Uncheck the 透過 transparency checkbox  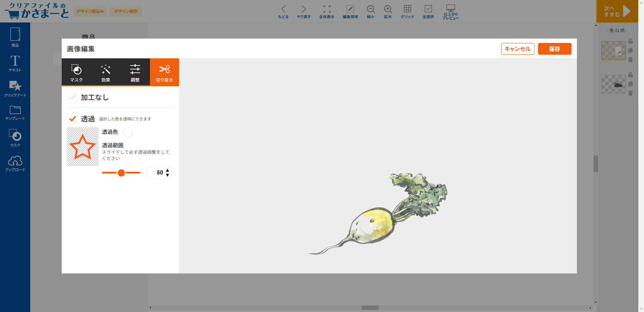point(72,119)
